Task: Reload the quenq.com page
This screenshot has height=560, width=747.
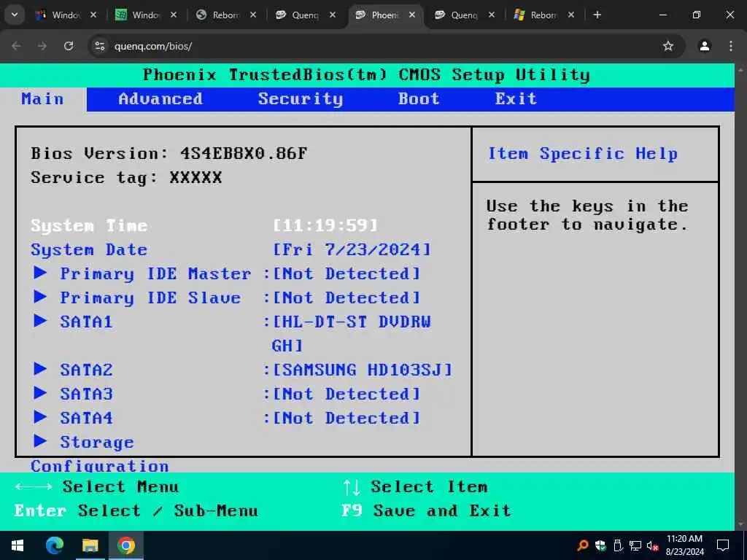Action: tap(69, 46)
